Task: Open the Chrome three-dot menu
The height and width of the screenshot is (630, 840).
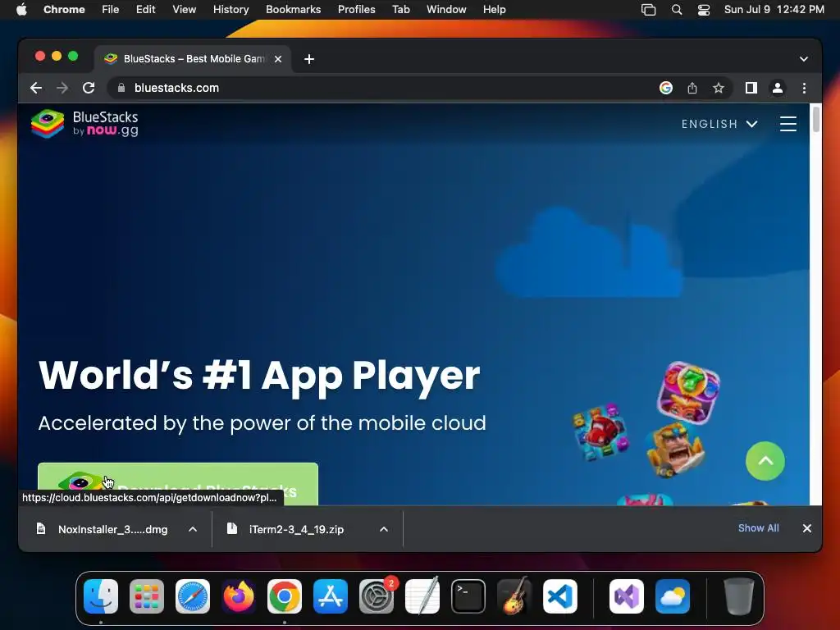Action: 804,88
